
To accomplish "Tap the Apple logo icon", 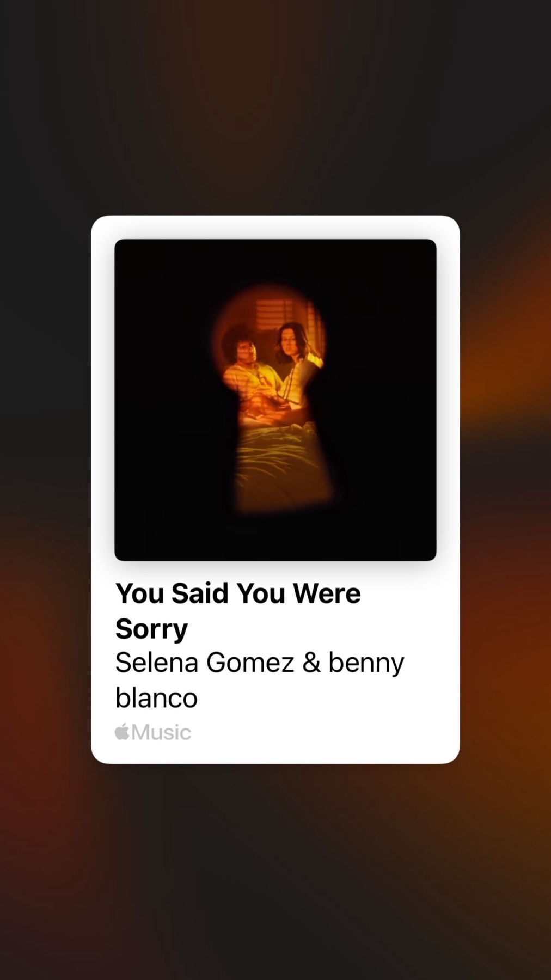I will (x=122, y=732).
